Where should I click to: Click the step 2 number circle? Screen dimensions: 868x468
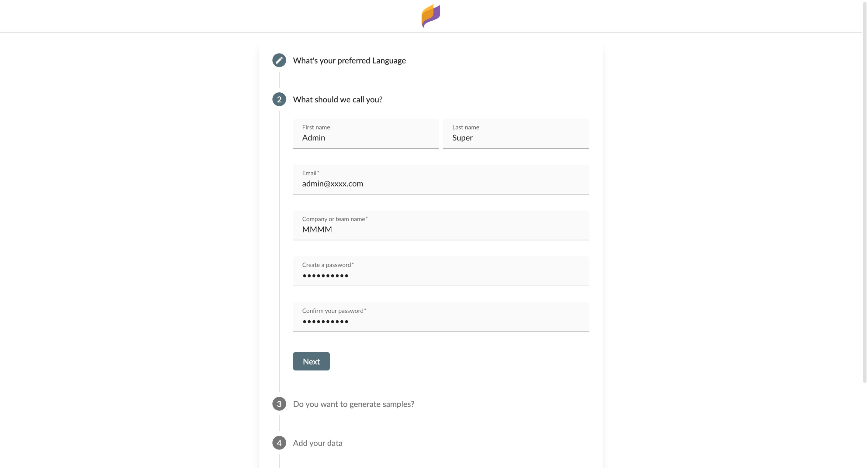click(279, 99)
